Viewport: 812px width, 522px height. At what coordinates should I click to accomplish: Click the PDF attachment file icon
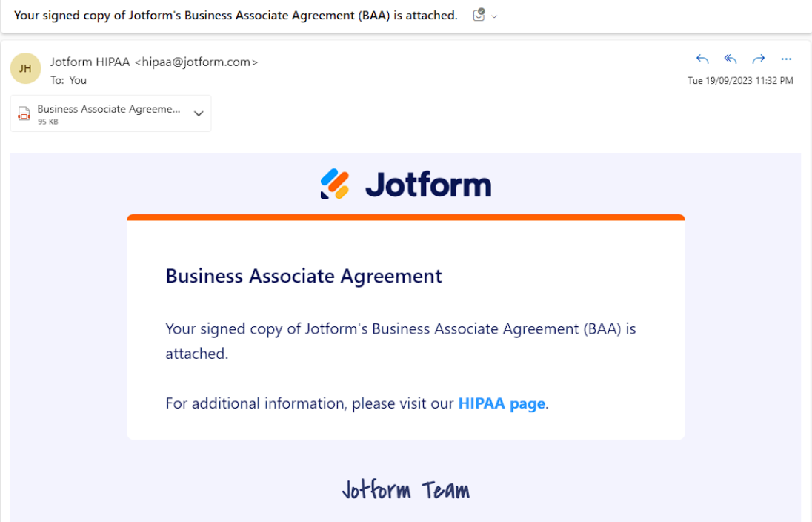24,113
